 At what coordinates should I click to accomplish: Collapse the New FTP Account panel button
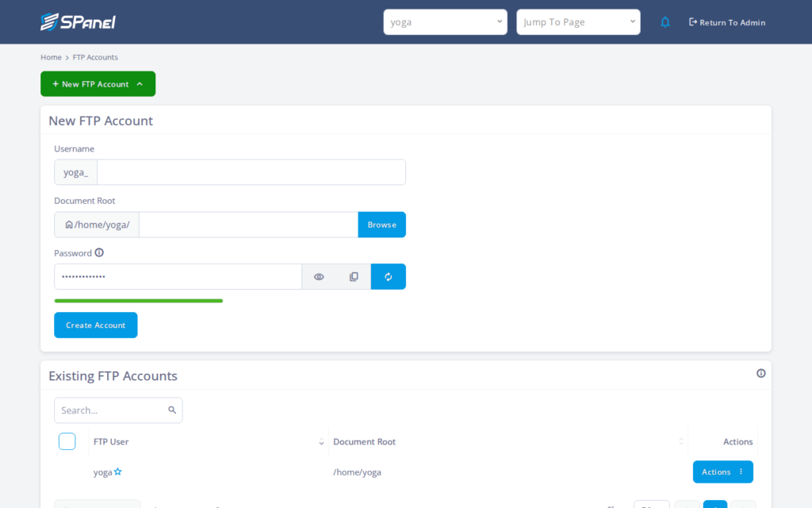[98, 84]
